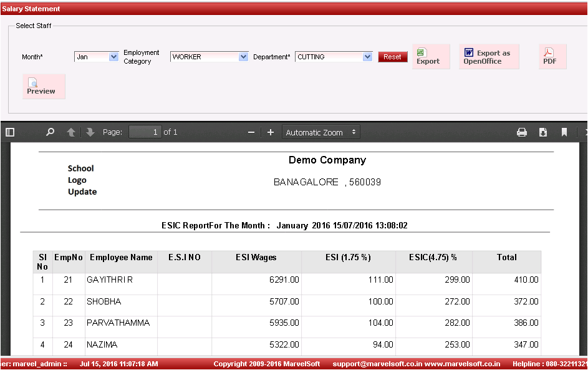Click the bookmark current view icon

click(x=564, y=132)
